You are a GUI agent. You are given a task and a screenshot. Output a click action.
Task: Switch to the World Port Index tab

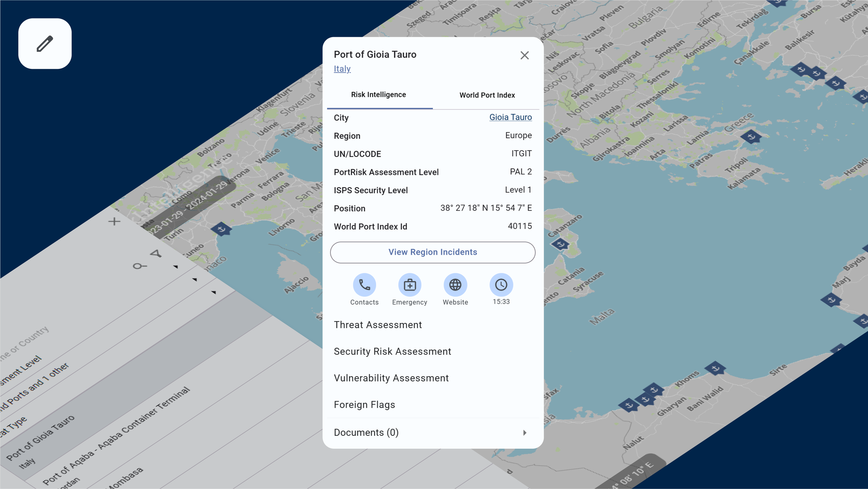tap(487, 95)
